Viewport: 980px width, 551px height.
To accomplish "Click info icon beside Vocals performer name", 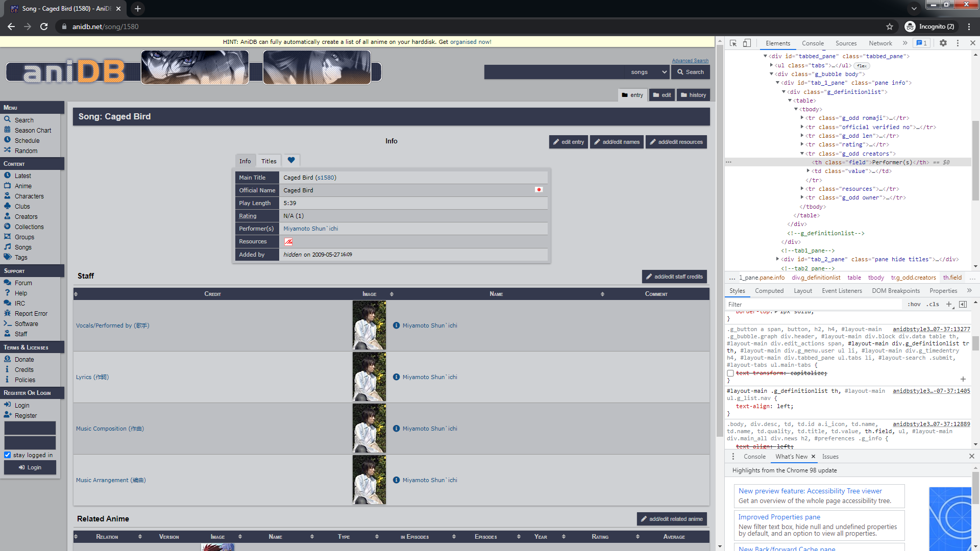I will pos(396,325).
